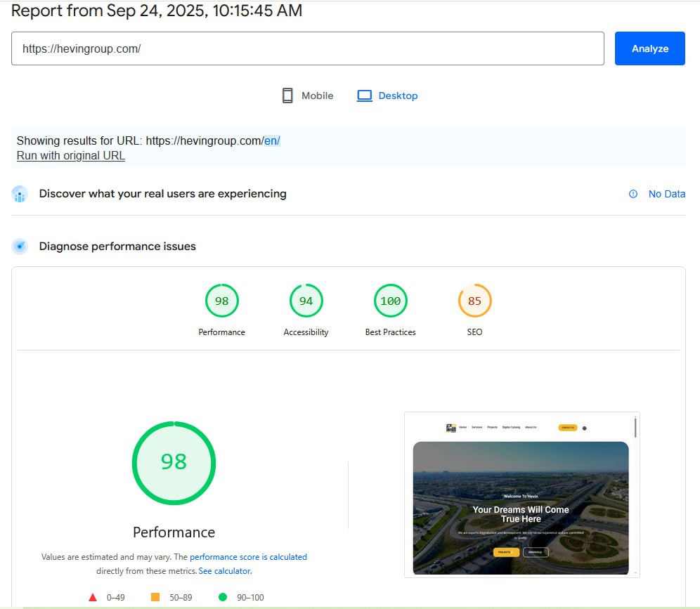Switch to the Mobile tab
700x609 pixels.
click(317, 96)
